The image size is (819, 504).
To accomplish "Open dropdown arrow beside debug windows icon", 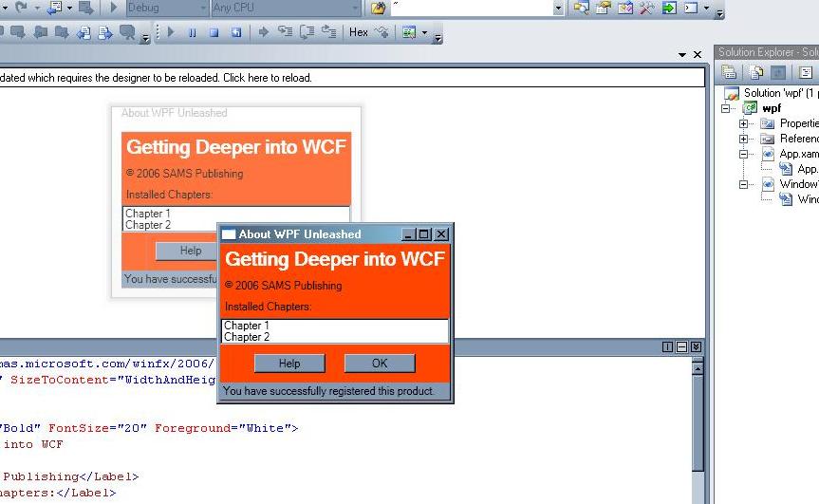I will 424,32.
